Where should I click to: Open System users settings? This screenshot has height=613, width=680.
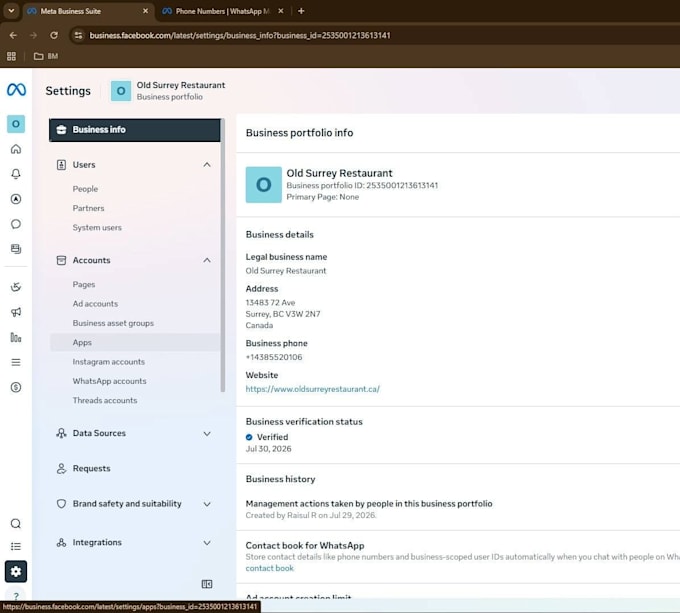tap(97, 228)
